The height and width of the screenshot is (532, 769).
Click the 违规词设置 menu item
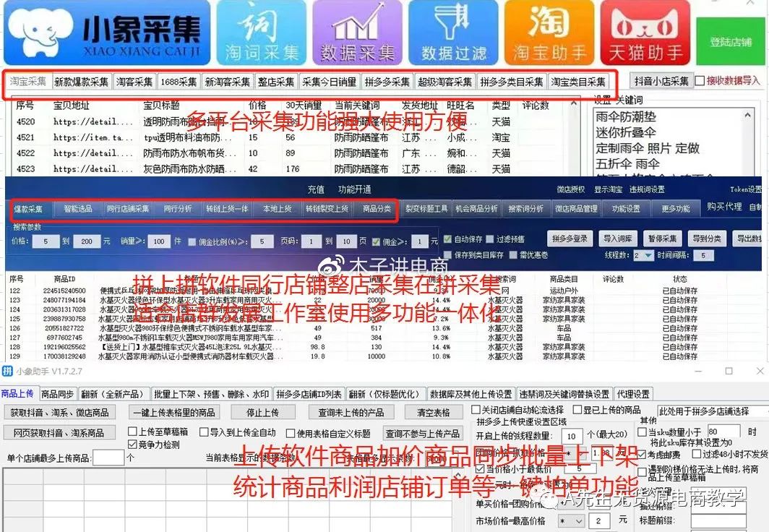pyautogui.click(x=647, y=189)
